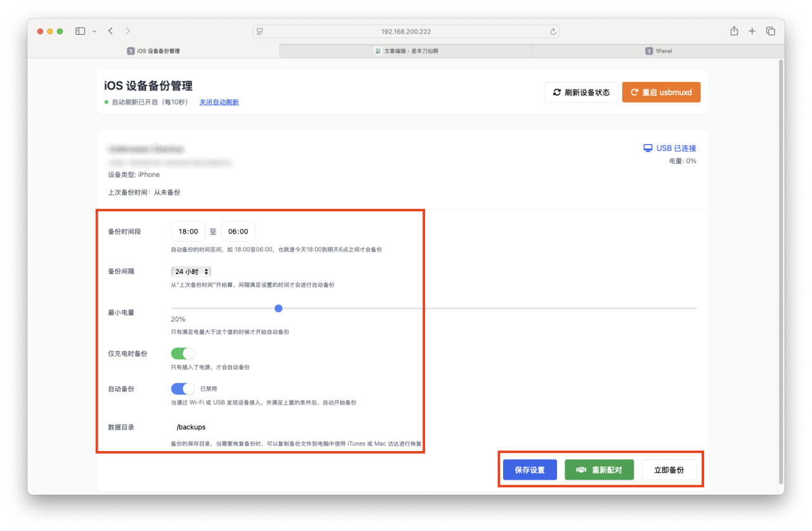This screenshot has height=531, width=812.
Task: Click the green 重新配对 button
Action: [x=599, y=470]
